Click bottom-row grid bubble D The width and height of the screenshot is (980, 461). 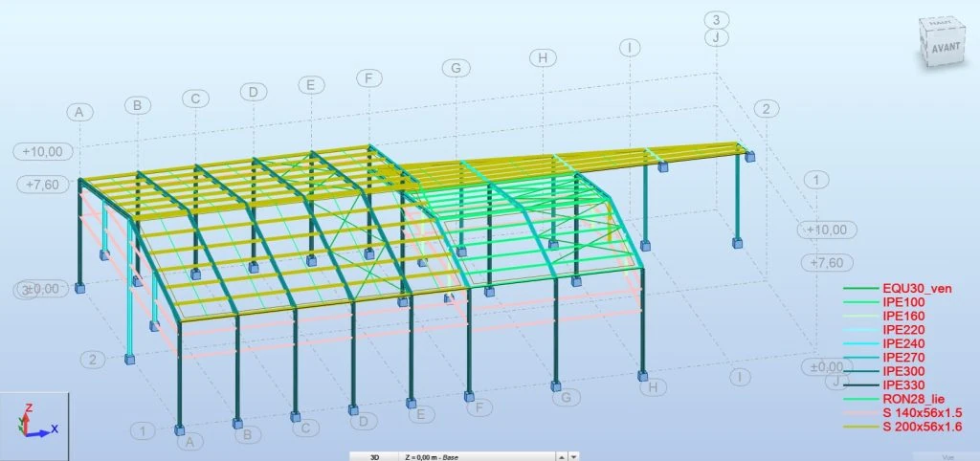[x=364, y=422]
